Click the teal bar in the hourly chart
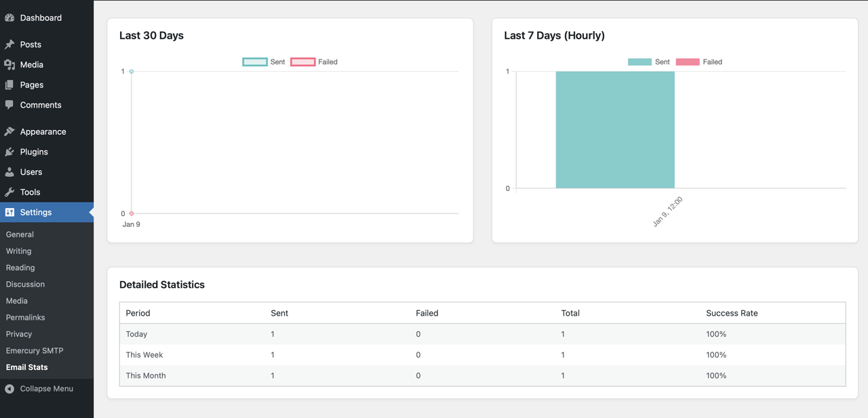Screen dimensions: 868x418 point(614,130)
